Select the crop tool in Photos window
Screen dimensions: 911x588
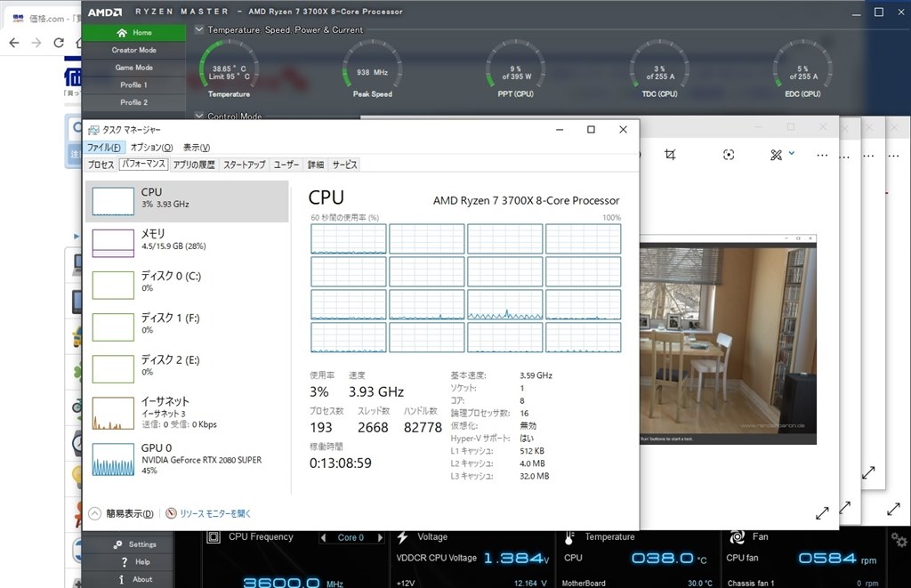click(x=670, y=154)
